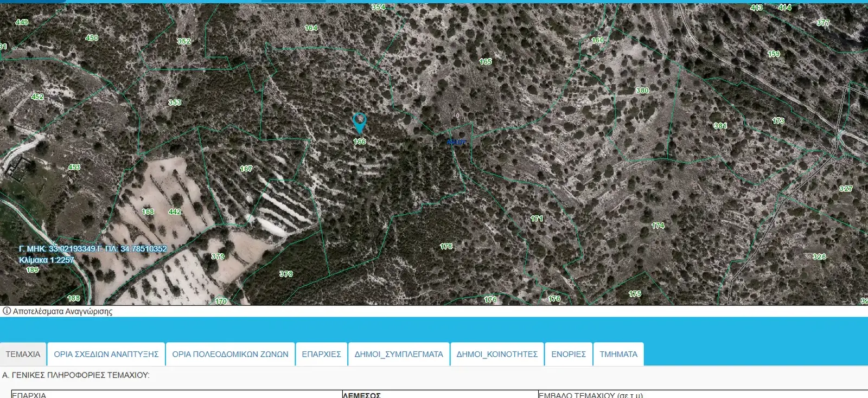868x398 pixels.
Task: Click parcel label 159 on the map
Action: coord(774,54)
